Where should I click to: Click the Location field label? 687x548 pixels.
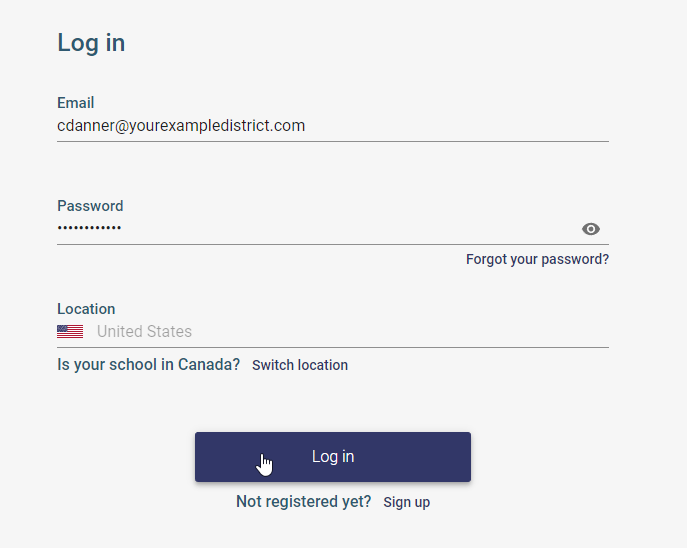point(86,309)
